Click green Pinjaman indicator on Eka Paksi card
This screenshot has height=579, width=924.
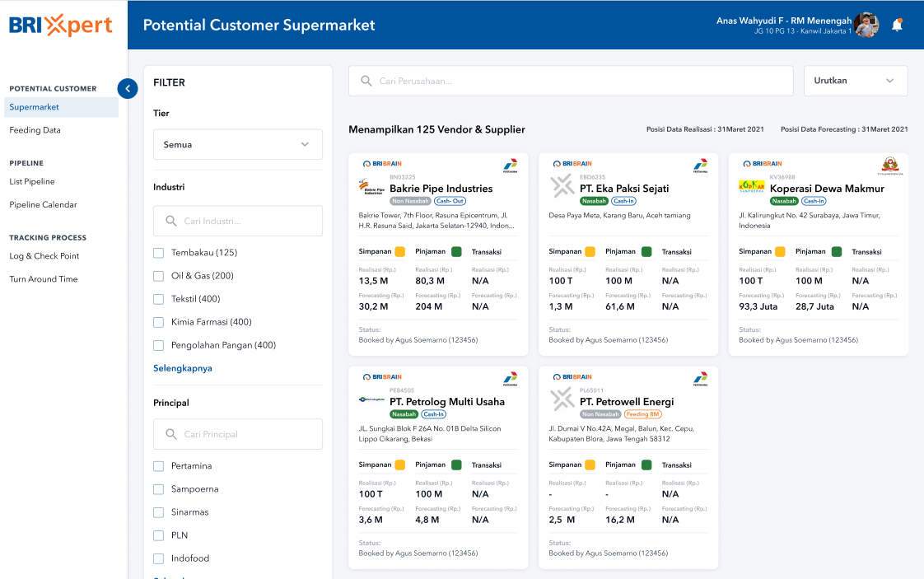click(x=646, y=252)
